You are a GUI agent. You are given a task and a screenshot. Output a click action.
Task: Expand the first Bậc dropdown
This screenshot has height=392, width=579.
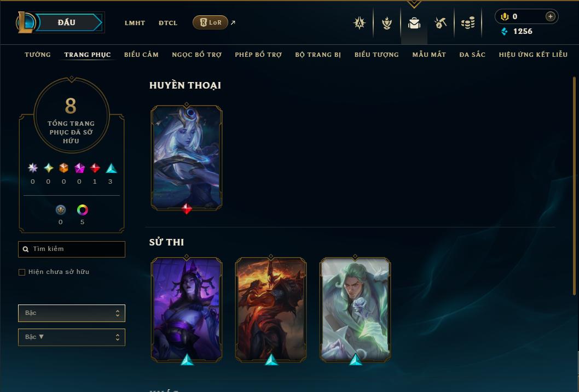[72, 313]
